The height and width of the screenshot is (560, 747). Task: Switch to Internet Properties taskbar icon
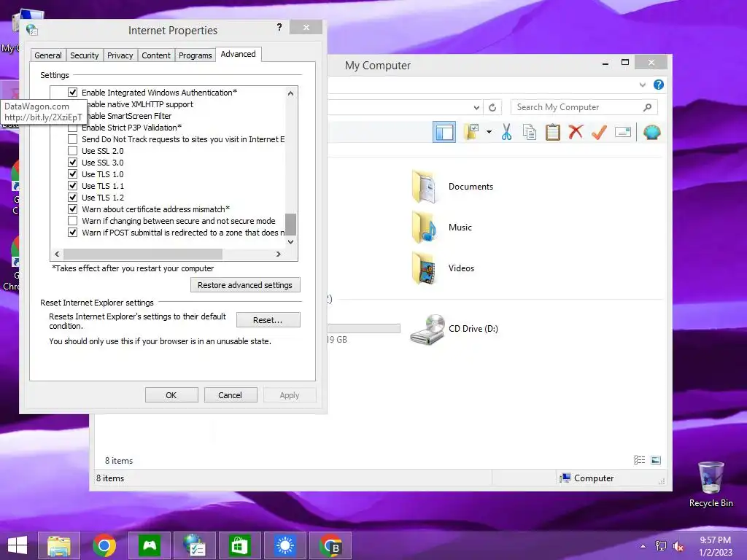tap(195, 545)
